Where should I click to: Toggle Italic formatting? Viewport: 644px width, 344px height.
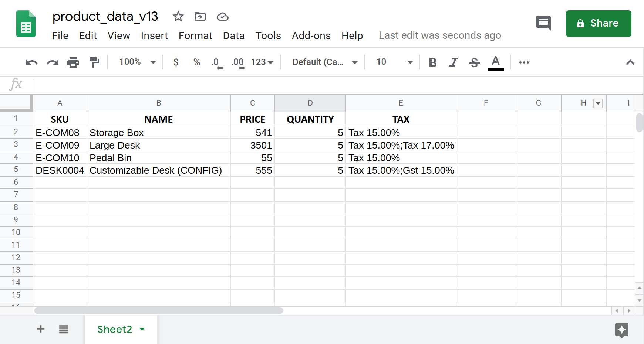454,62
